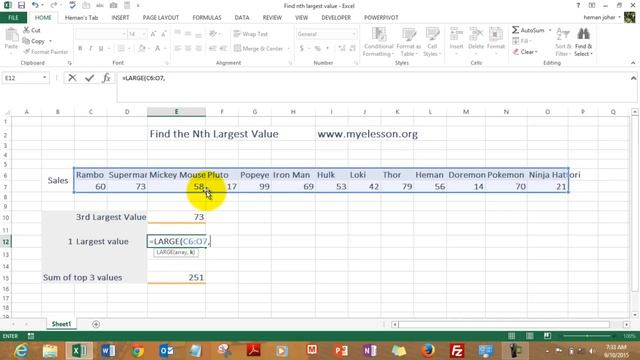Viewport: 640px width, 360px height.
Task: Select the Sheet1 tab
Action: click(61, 324)
